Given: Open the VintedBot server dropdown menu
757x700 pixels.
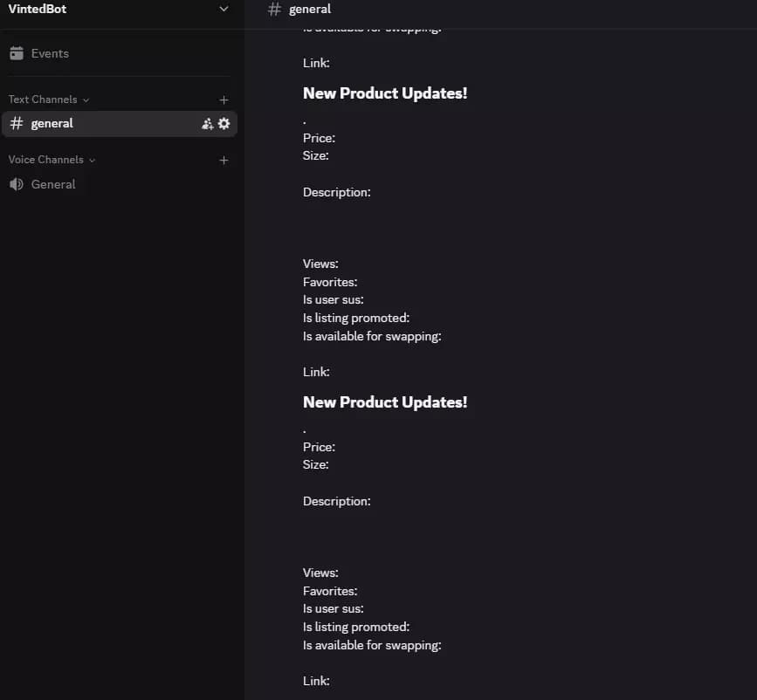Looking at the screenshot, I should pyautogui.click(x=224, y=9).
